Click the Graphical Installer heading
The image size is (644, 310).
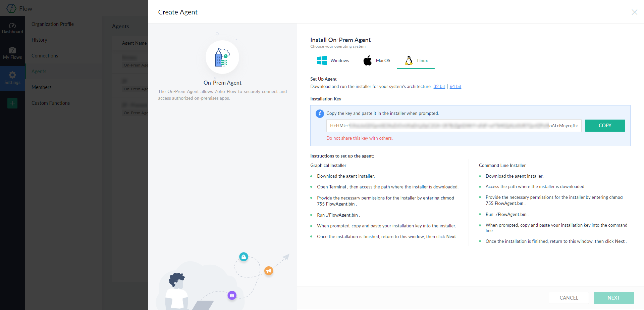(328, 166)
